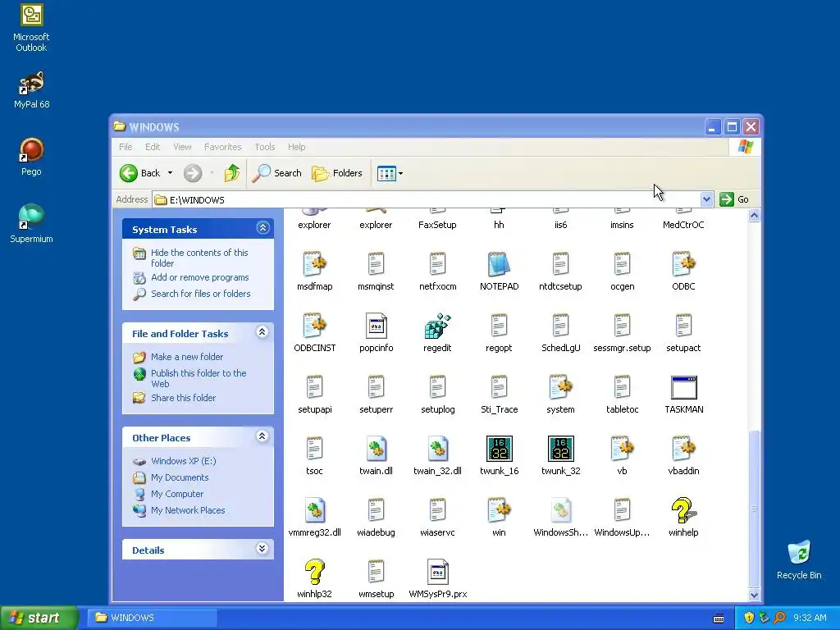Expand the Address bar dropdown list
840x630 pixels.
point(706,199)
